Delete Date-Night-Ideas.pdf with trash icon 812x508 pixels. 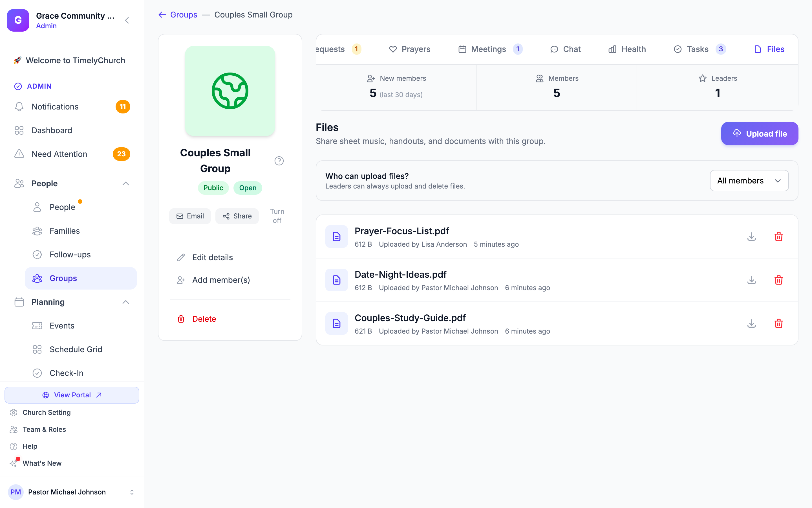778,280
